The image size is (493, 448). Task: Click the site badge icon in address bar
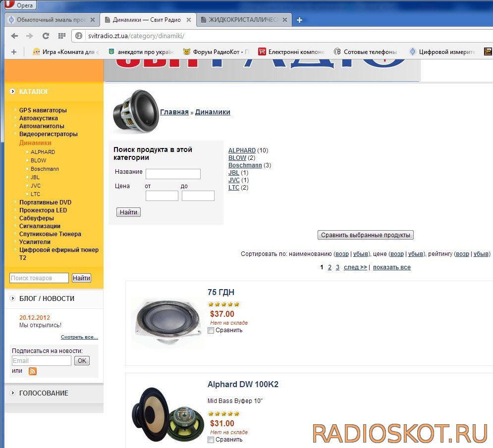pyautogui.click(x=79, y=36)
